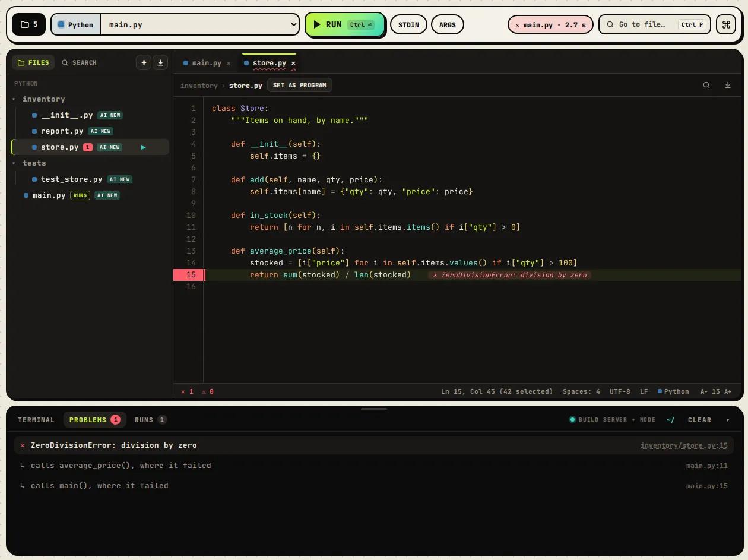The width and height of the screenshot is (748, 560).
Task: Click the CLEAR button in bottom panel
Action: pos(699,420)
